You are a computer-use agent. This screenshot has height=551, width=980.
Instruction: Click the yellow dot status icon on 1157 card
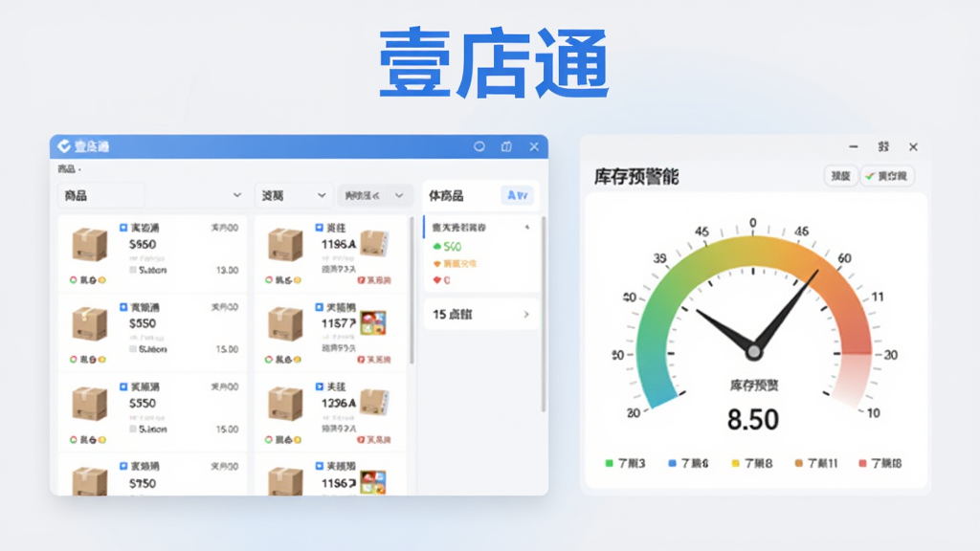point(298,360)
